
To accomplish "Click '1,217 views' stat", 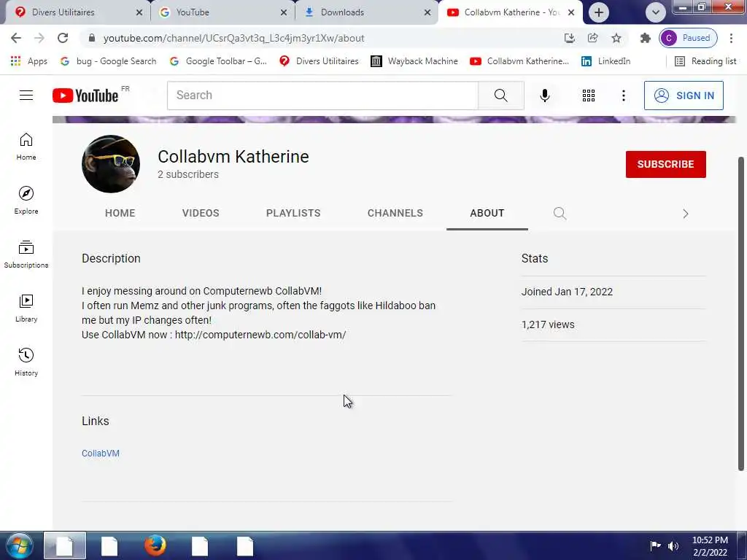I will pyautogui.click(x=548, y=324).
